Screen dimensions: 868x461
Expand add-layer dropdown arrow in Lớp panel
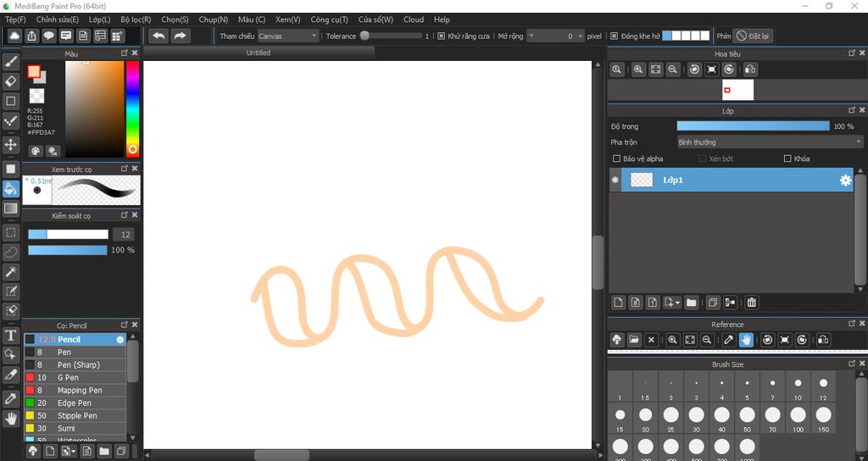677,303
